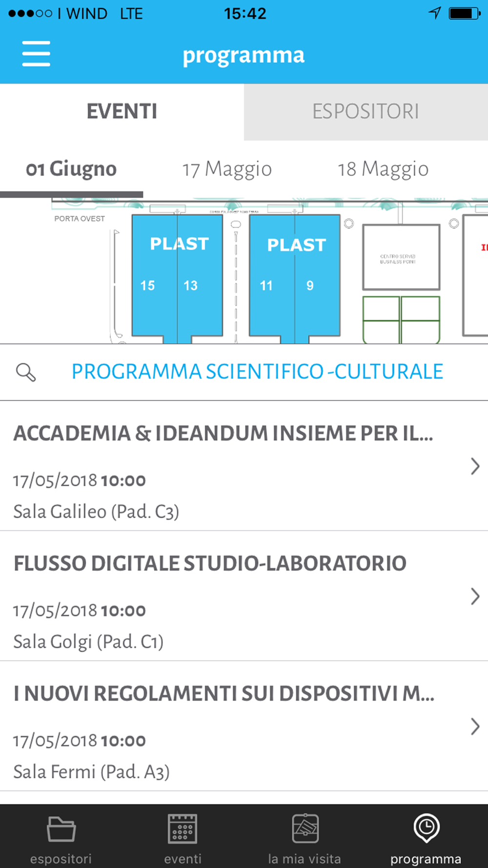Screen dimensions: 488x868
Task: Switch to the ESPOSITORI tab
Action: 366,112
